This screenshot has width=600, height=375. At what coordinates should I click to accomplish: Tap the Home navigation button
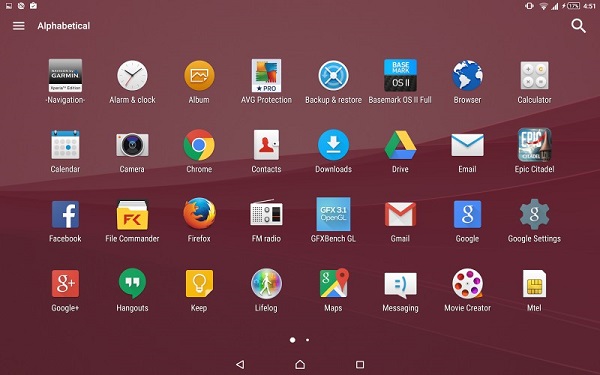(x=300, y=364)
